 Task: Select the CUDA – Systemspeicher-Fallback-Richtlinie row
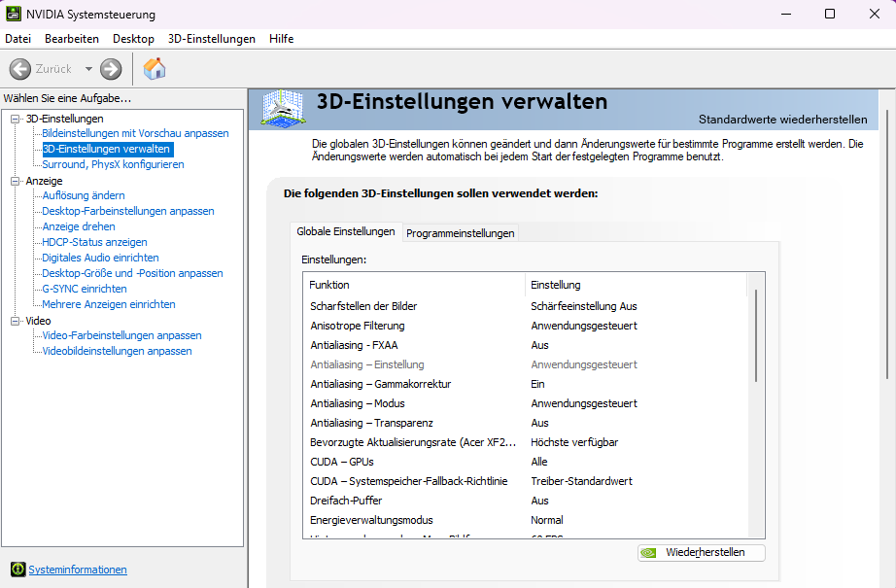click(525, 481)
